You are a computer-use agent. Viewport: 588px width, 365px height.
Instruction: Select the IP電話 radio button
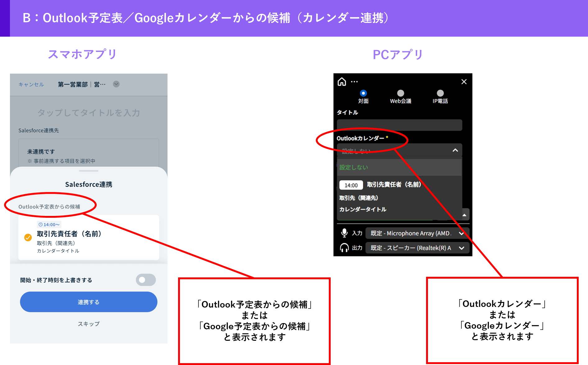click(440, 93)
